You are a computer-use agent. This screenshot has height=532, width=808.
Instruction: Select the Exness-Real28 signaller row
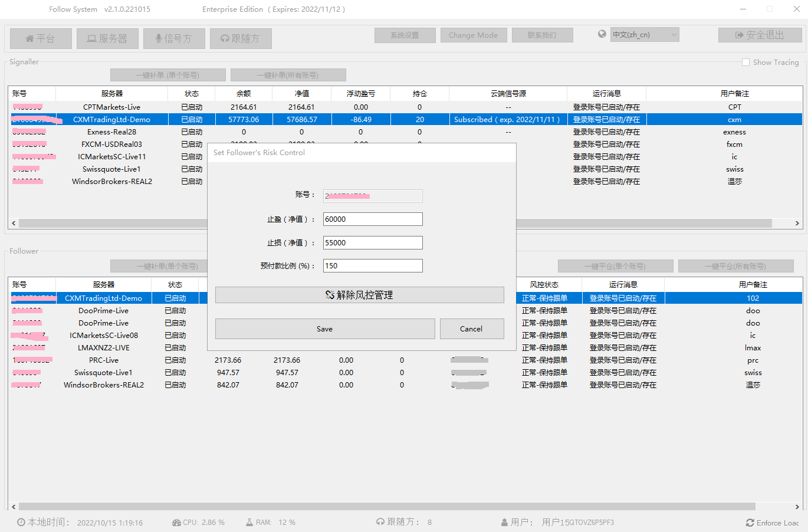(112, 132)
